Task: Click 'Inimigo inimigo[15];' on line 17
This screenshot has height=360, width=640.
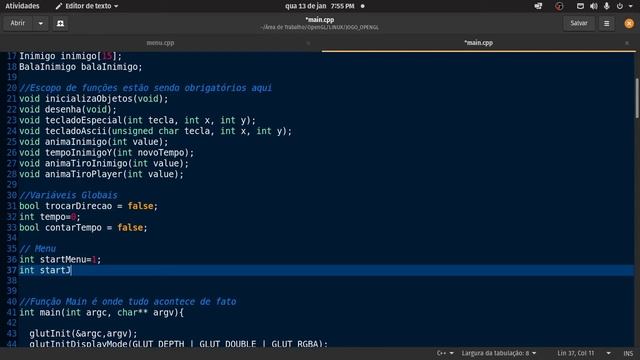Action: 70,56
